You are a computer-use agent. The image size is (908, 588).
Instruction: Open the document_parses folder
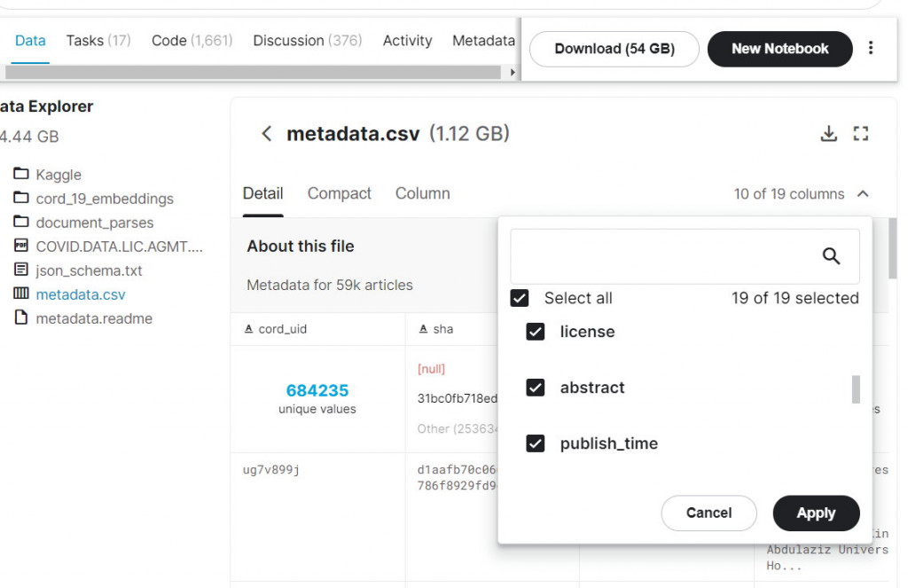point(94,223)
